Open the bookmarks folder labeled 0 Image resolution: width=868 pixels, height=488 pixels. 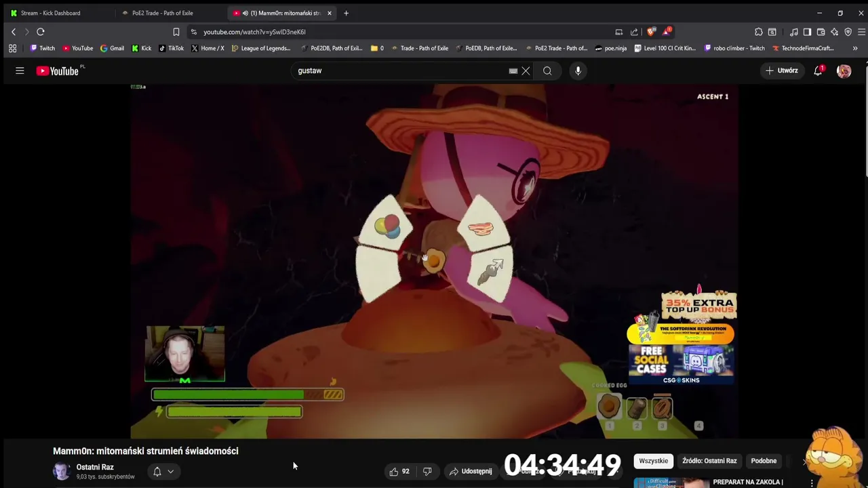tap(377, 48)
